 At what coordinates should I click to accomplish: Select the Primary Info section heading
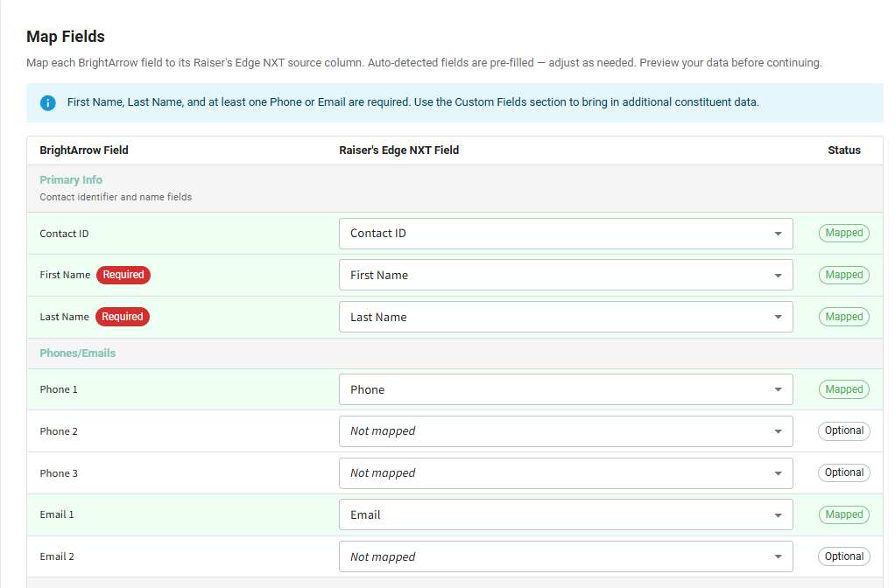71,179
